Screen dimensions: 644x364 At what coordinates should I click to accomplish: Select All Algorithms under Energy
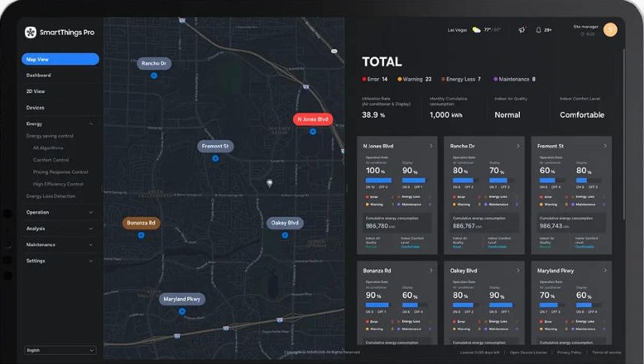coord(48,148)
